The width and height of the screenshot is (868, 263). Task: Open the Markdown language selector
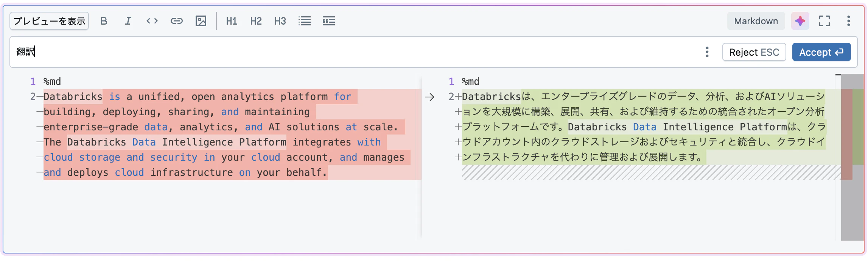pos(756,21)
